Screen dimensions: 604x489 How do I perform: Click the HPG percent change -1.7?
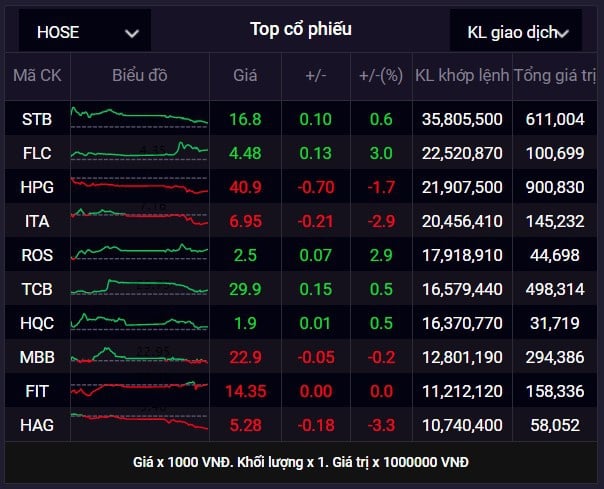(381, 187)
